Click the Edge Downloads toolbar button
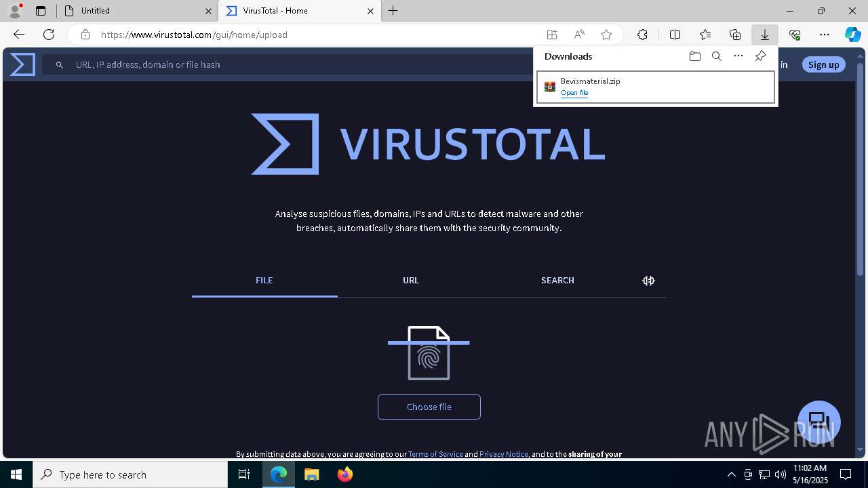 764,35
